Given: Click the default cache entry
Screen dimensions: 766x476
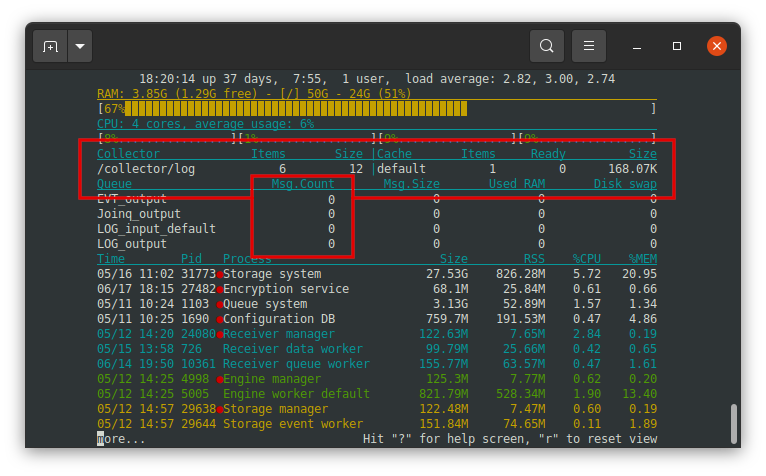Looking at the screenshot, I should click(401, 169).
